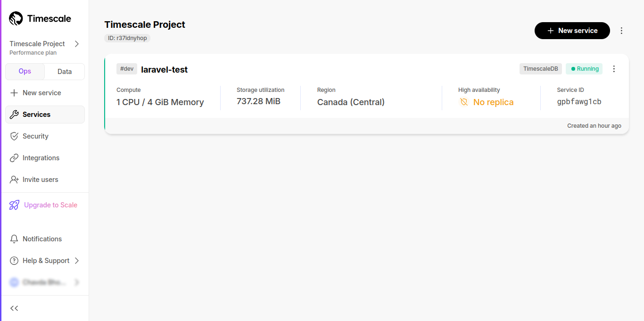Expand the user account chevron

point(77,282)
